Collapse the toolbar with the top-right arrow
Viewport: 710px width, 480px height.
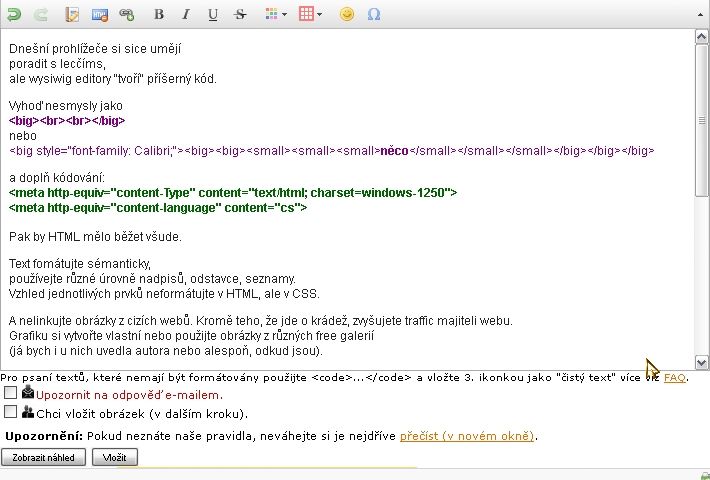[x=701, y=14]
